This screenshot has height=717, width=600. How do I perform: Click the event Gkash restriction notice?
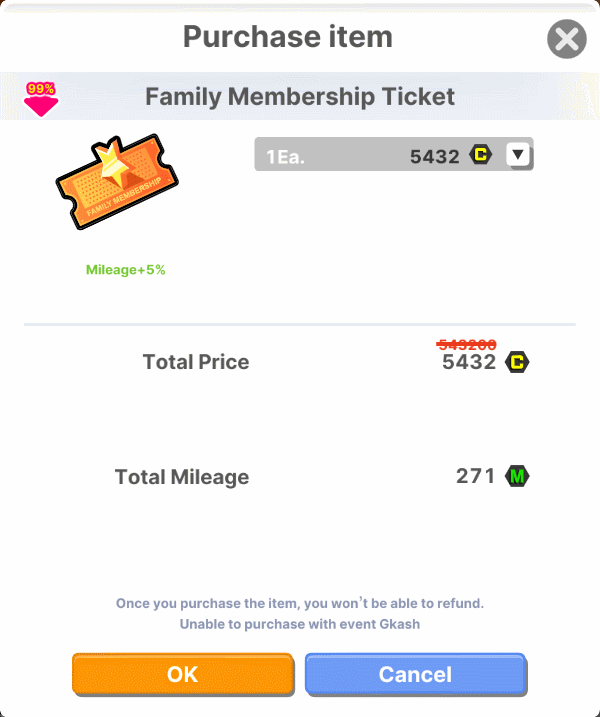[300, 624]
